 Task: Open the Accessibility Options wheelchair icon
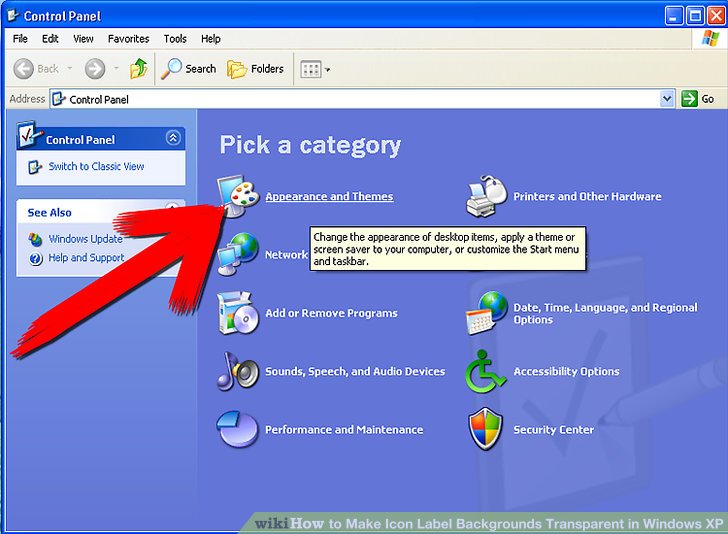coord(485,371)
